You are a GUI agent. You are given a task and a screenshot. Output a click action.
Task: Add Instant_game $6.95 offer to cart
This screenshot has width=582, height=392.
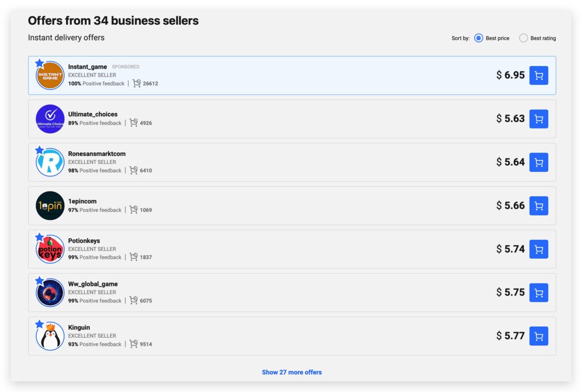click(538, 76)
